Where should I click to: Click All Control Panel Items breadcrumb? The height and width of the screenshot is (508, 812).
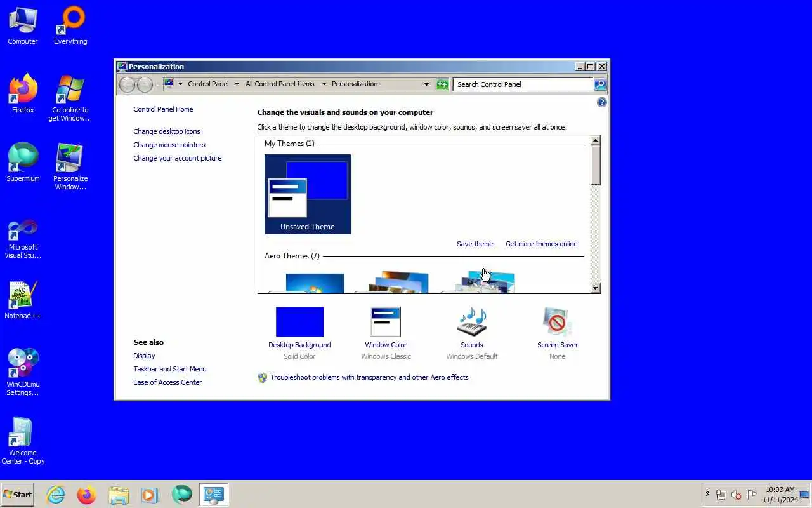(x=280, y=84)
